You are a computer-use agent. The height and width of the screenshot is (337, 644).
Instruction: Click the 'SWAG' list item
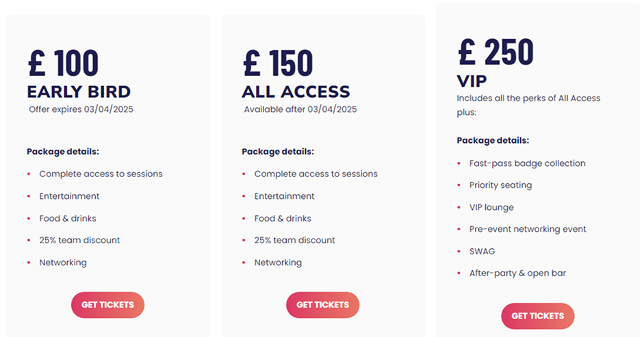tap(482, 251)
